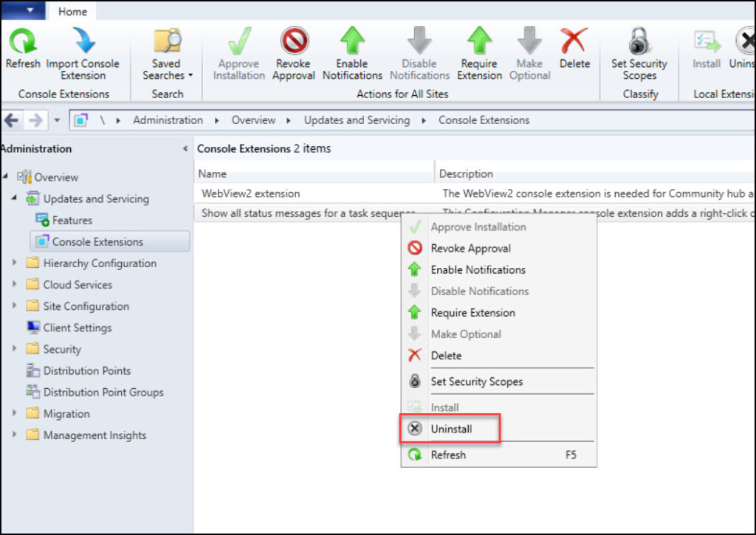Select Features in the tree
Image resolution: width=756 pixels, height=535 pixels.
[x=63, y=220]
